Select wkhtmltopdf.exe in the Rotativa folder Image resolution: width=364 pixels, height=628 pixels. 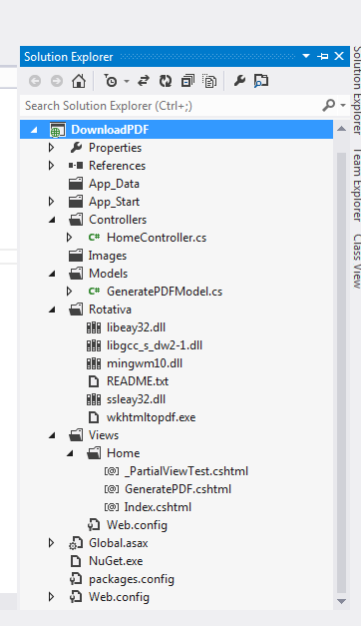[x=151, y=417]
